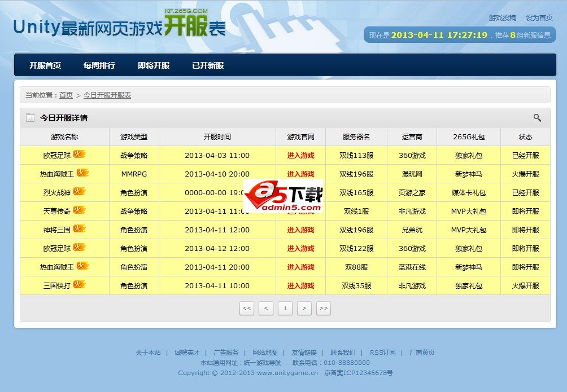Screen dimensions: 567x392
Task: Click hot icon of 欧冠足球 in 双线113服 row
Action: (79, 155)
